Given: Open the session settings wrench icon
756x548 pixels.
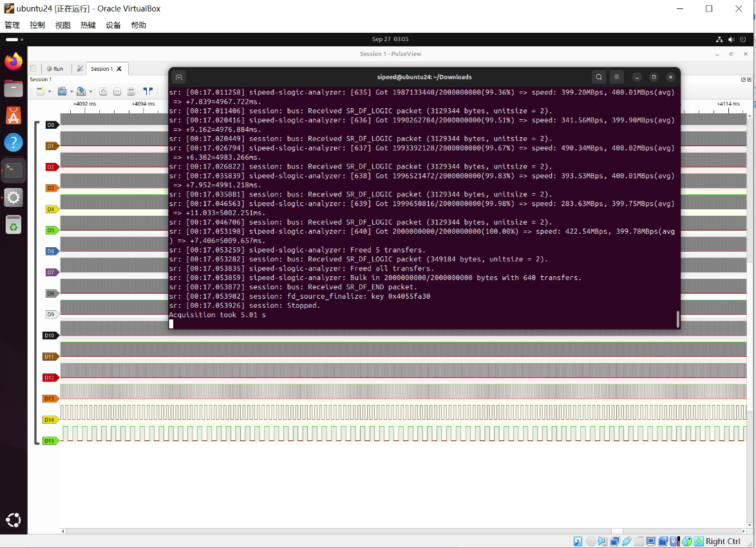Looking at the screenshot, I should pos(80,68).
